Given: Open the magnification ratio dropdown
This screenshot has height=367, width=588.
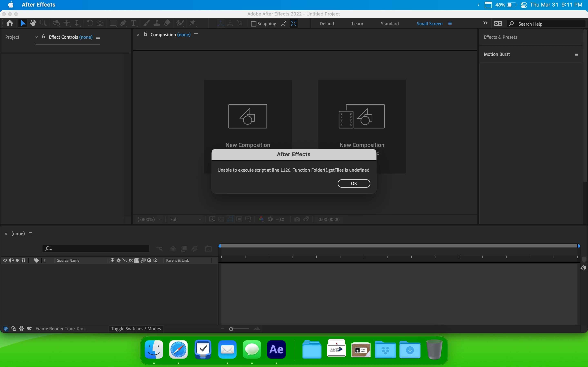Looking at the screenshot, I should point(149,219).
